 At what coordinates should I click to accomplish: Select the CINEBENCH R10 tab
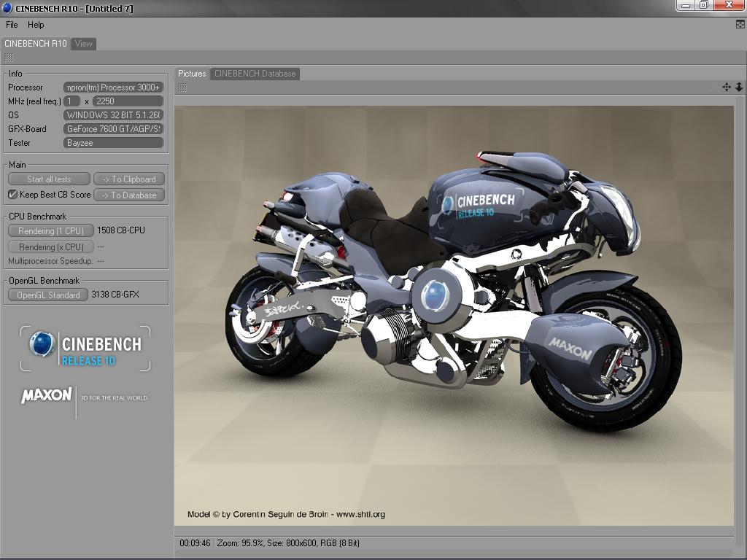pos(35,44)
